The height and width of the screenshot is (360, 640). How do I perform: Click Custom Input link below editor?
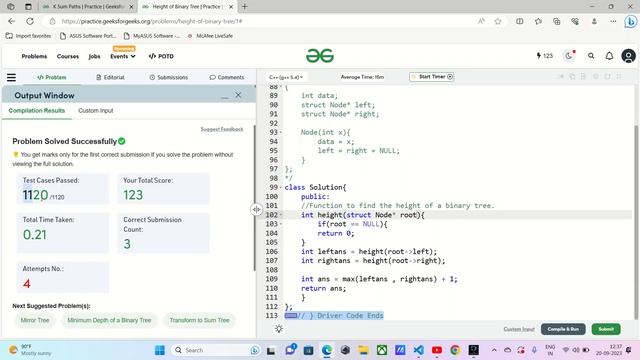tap(519, 329)
